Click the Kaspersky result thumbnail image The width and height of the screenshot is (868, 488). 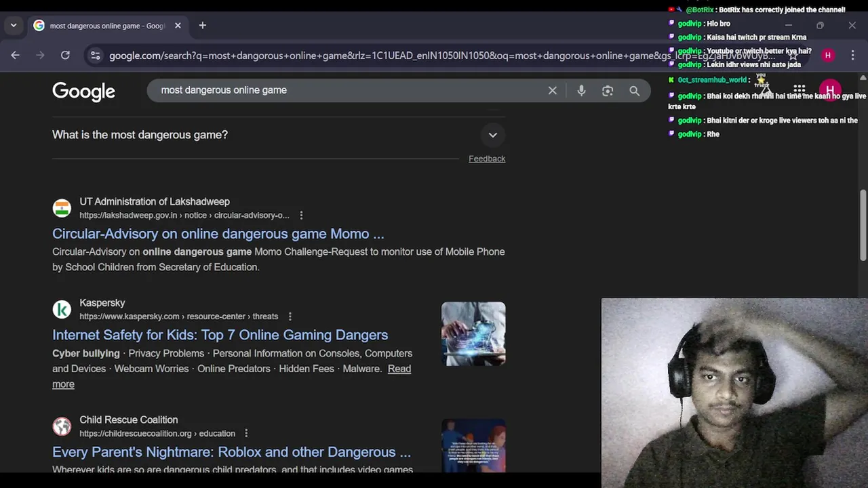click(x=473, y=334)
